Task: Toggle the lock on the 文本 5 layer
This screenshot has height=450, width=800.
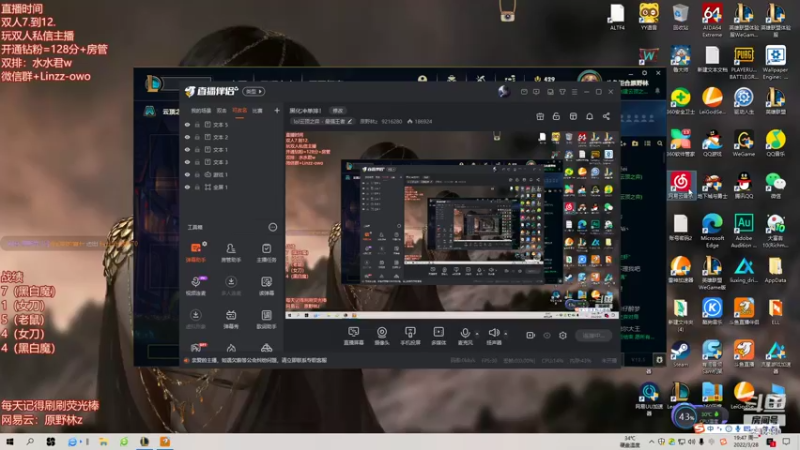Action: 197,124
